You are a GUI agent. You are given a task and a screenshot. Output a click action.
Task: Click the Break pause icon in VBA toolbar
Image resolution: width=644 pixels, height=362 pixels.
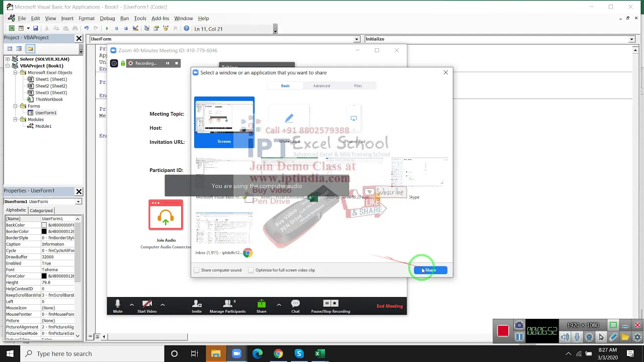coord(116,29)
